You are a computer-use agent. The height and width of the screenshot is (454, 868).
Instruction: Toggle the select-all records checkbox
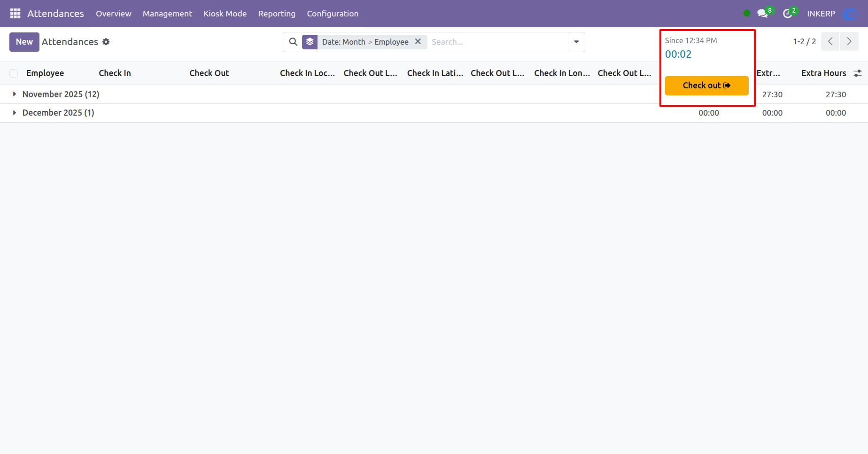click(x=14, y=73)
